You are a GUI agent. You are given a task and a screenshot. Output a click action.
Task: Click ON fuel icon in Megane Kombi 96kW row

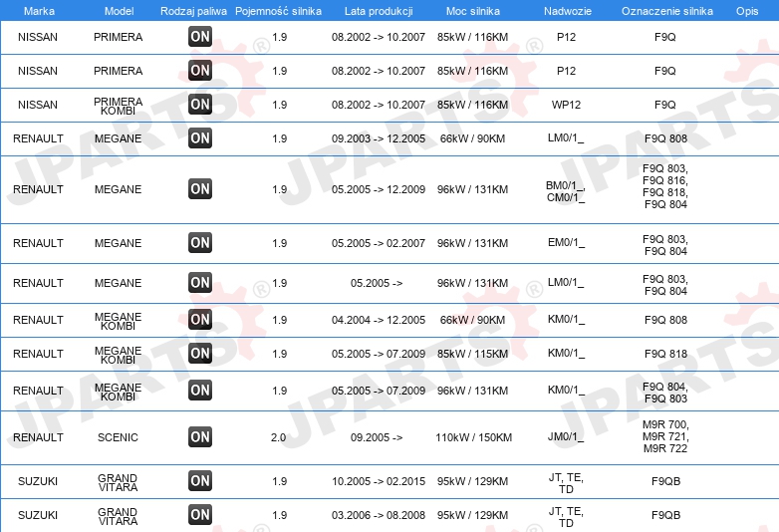pos(200,390)
